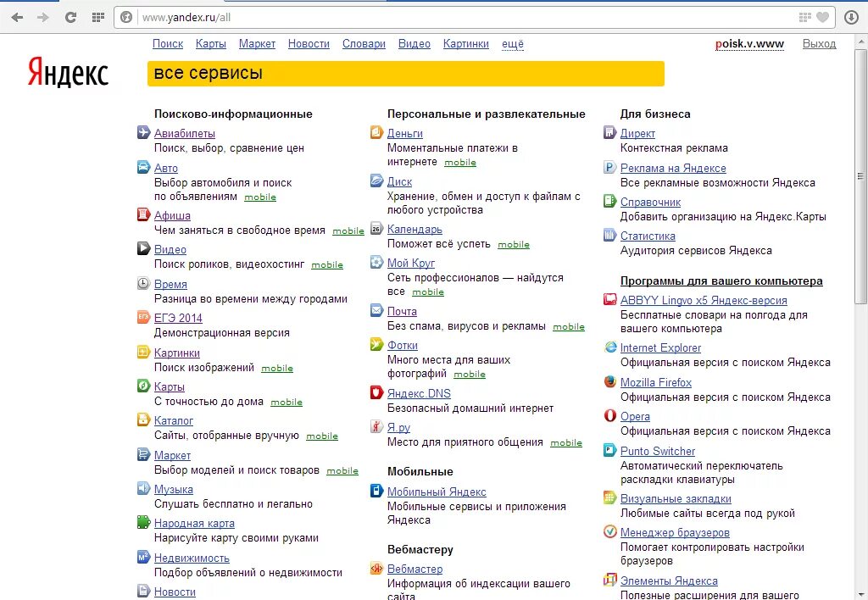Click the Менеджер браузеров icon
The width and height of the screenshot is (868, 600).
click(609, 531)
